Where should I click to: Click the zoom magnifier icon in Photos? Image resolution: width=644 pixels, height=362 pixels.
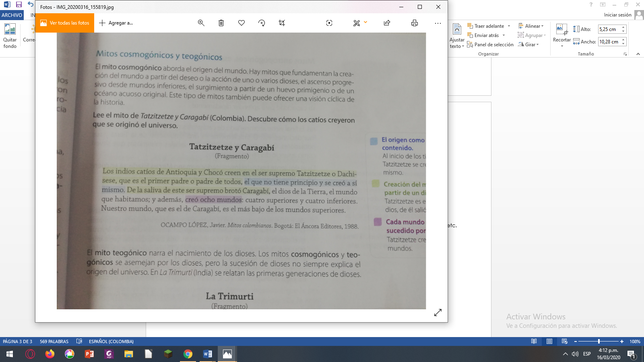[201, 23]
